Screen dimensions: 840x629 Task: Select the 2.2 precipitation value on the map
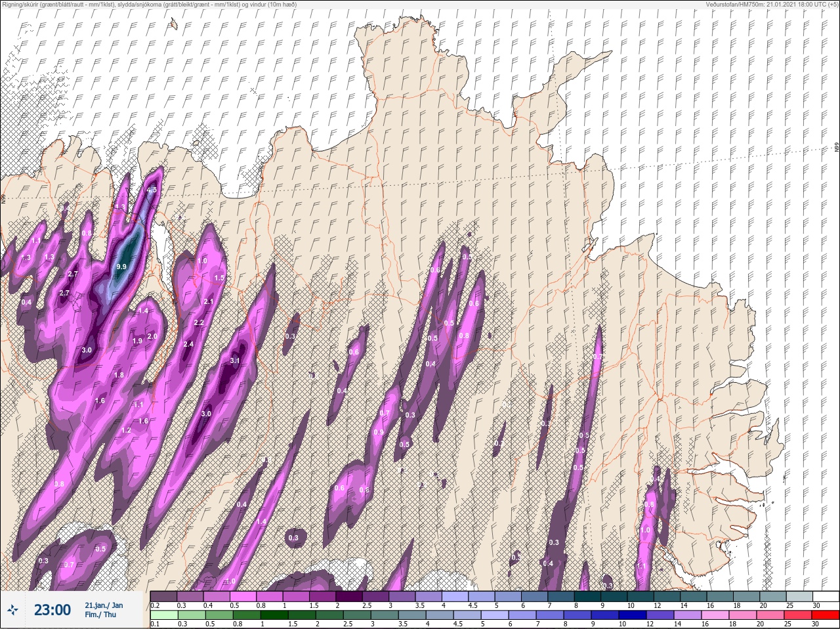coord(199,322)
